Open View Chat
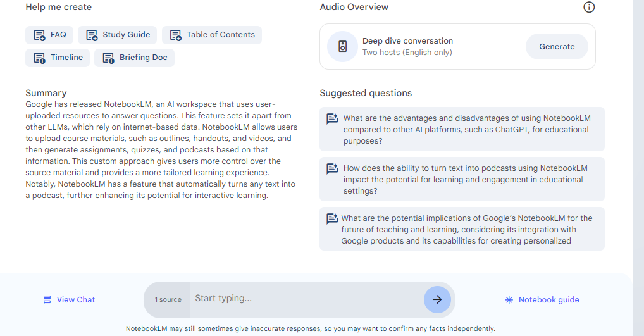Image resolution: width=644 pixels, height=336 pixels. coord(69,300)
